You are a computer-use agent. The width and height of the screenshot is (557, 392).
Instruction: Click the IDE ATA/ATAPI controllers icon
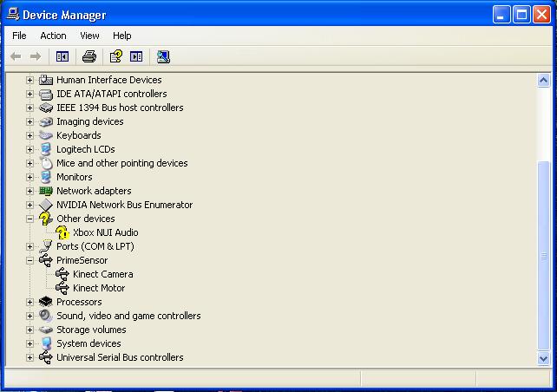coord(46,94)
